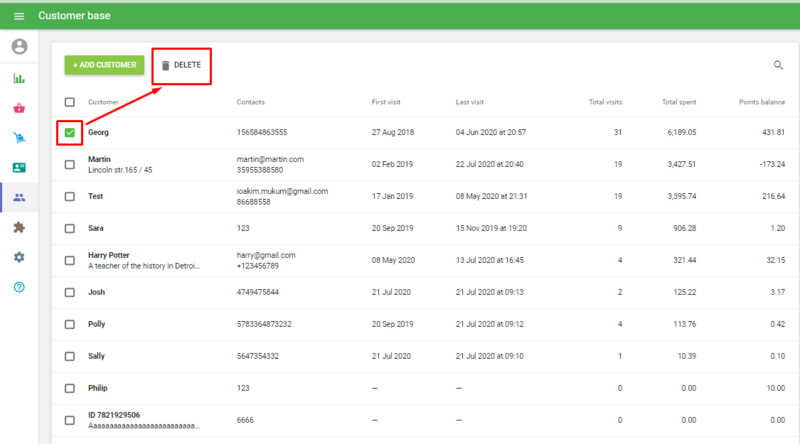Tick the select-all checkbox in header
800x444 pixels.
[x=69, y=102]
